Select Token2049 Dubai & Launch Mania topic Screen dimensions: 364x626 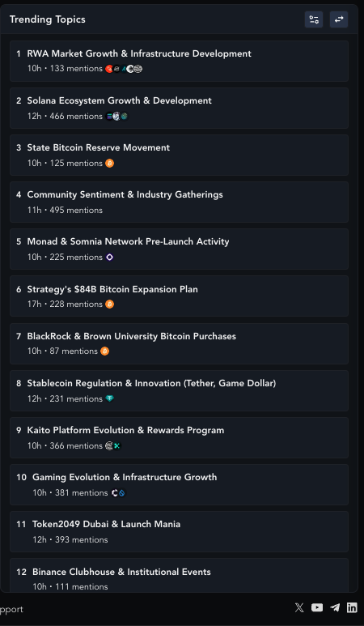[179, 532]
